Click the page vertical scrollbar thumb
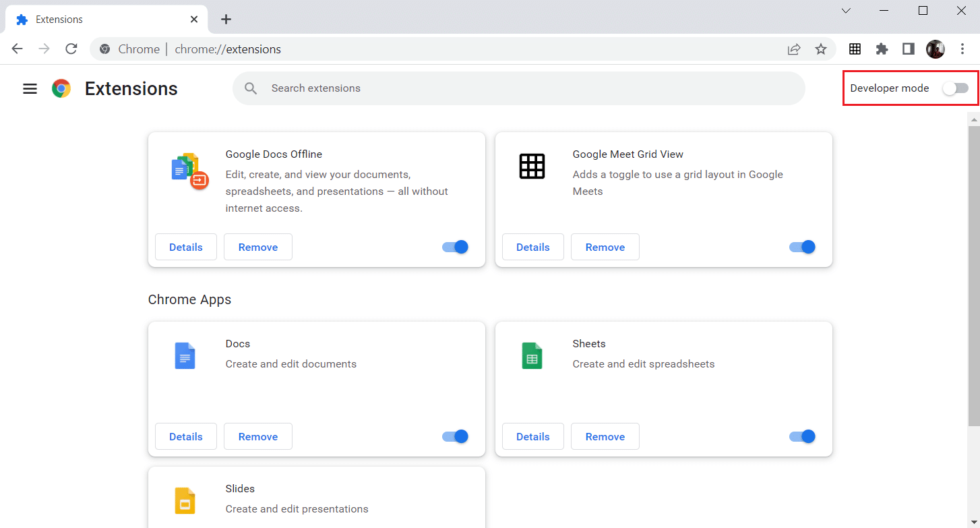 (x=974, y=275)
